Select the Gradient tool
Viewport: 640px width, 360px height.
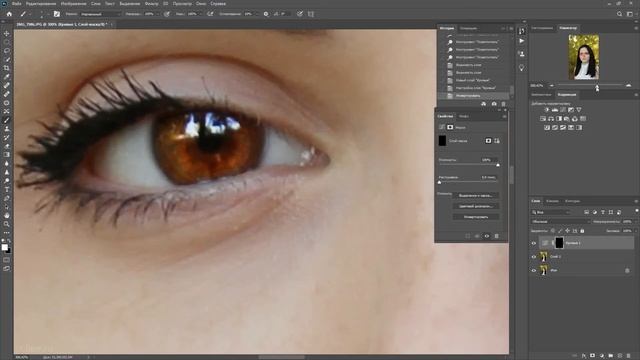pyautogui.click(x=7, y=155)
